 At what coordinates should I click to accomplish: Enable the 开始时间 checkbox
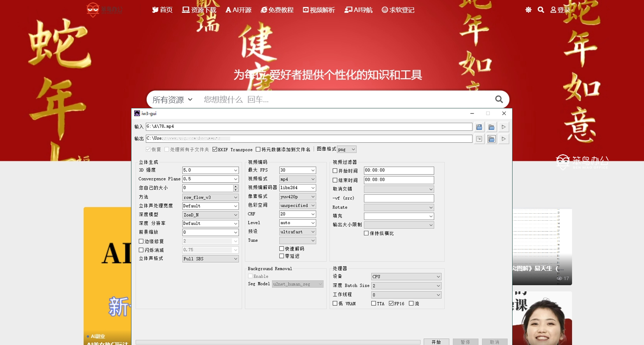tap(335, 171)
